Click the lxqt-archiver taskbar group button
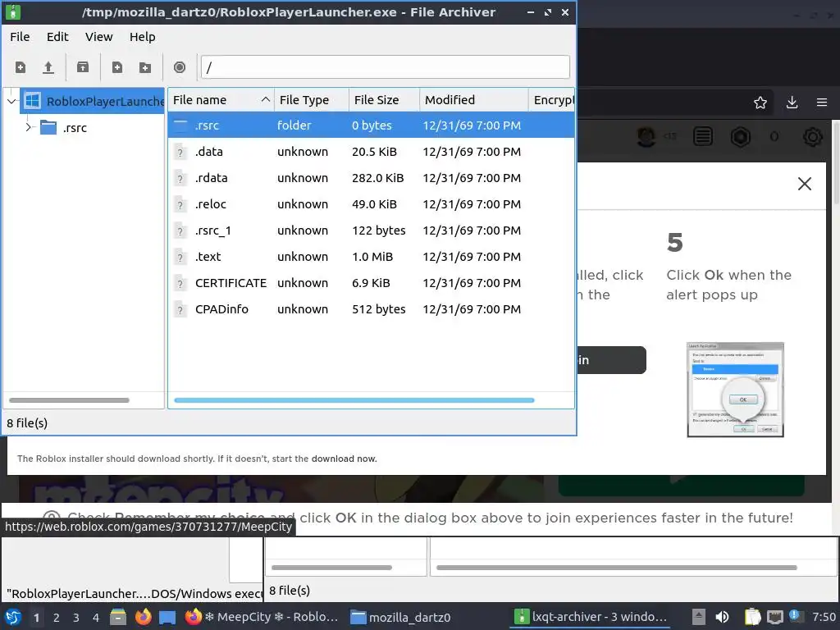This screenshot has width=840, height=630. point(591,617)
